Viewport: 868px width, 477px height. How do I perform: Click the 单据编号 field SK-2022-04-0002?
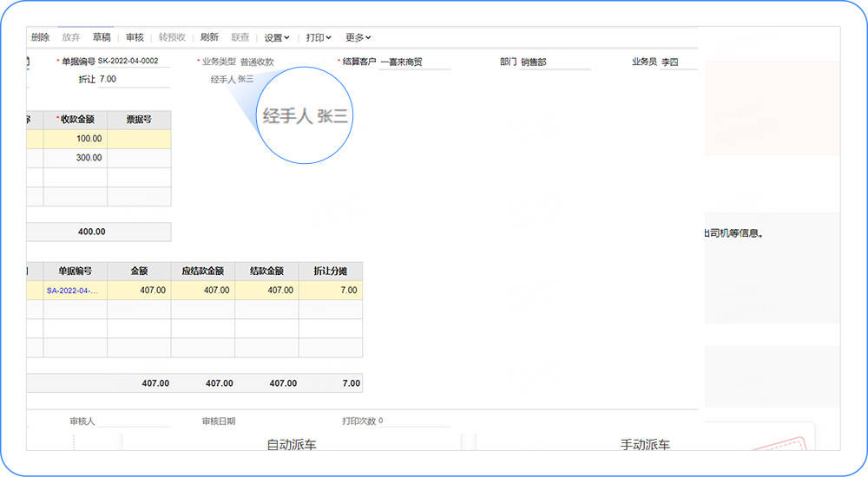[x=133, y=61]
